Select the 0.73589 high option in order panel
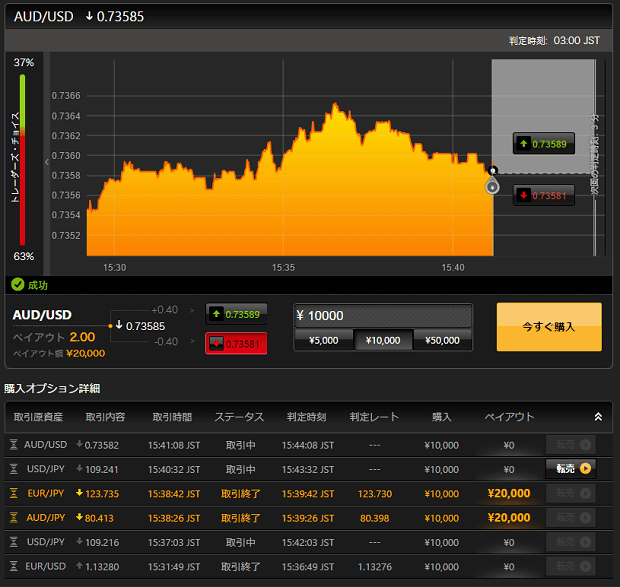This screenshot has width=620, height=587. [x=236, y=314]
